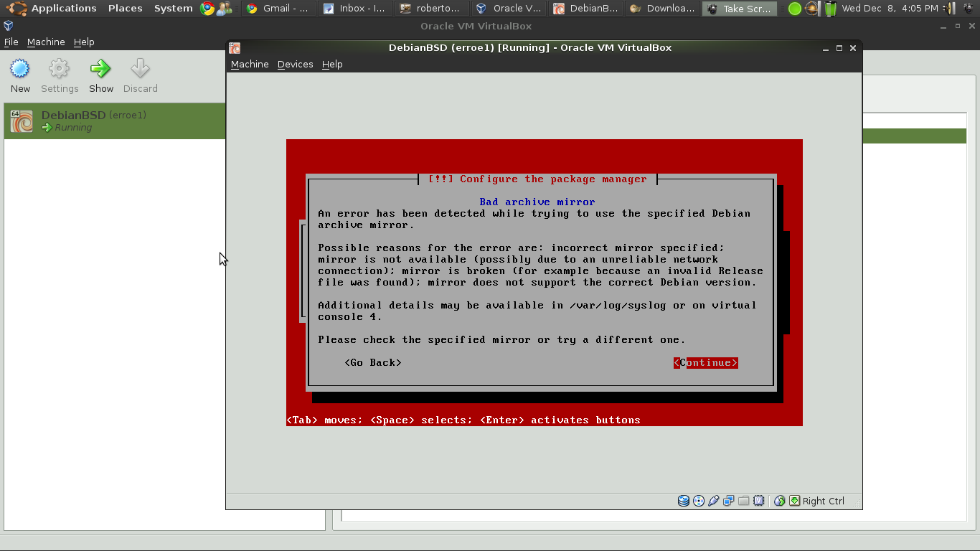Minimize the DebianBSD VM window
This screenshot has width=980, height=551.
point(825,48)
